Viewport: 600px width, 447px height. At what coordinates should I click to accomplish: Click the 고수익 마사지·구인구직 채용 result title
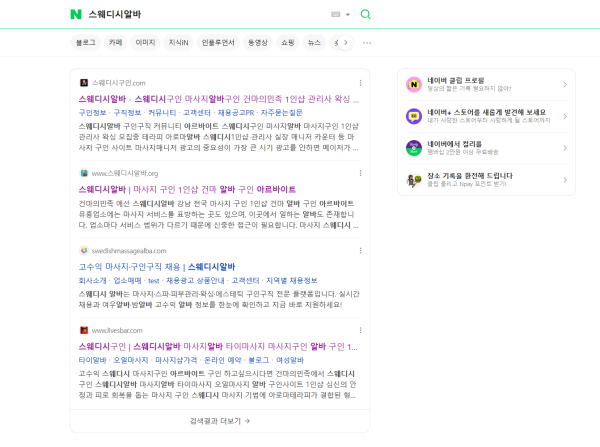click(x=164, y=266)
